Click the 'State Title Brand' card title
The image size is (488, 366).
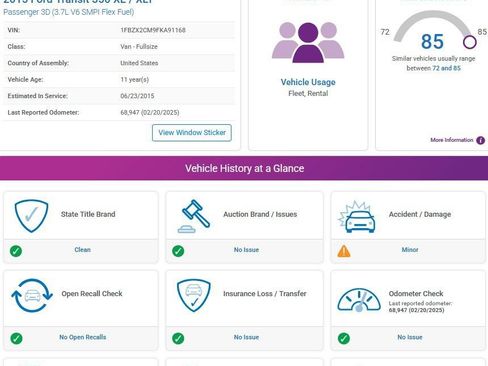tap(88, 214)
